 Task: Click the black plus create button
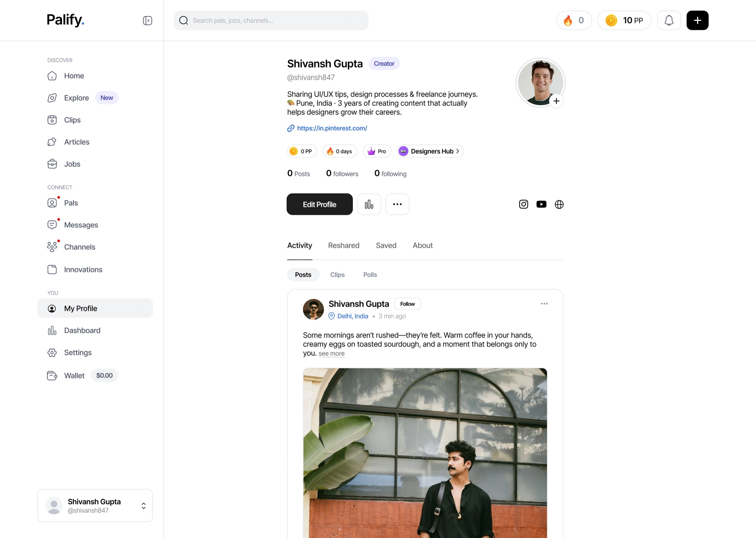[x=697, y=20]
